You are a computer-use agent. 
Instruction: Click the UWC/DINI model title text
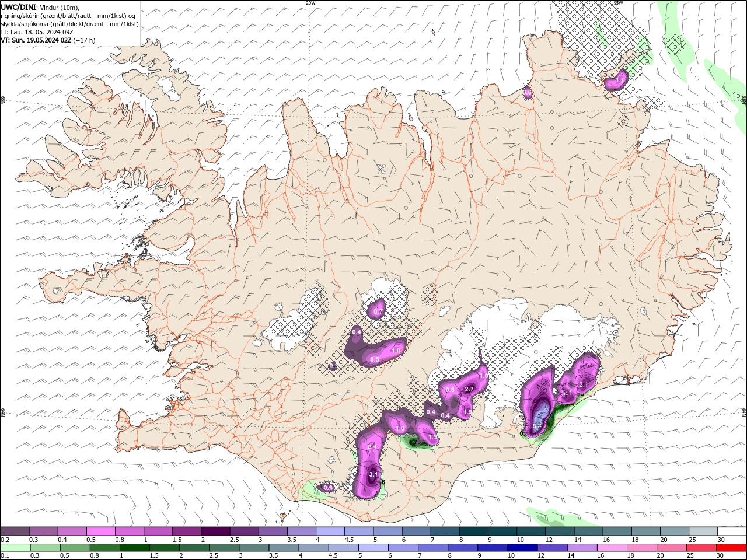point(19,7)
